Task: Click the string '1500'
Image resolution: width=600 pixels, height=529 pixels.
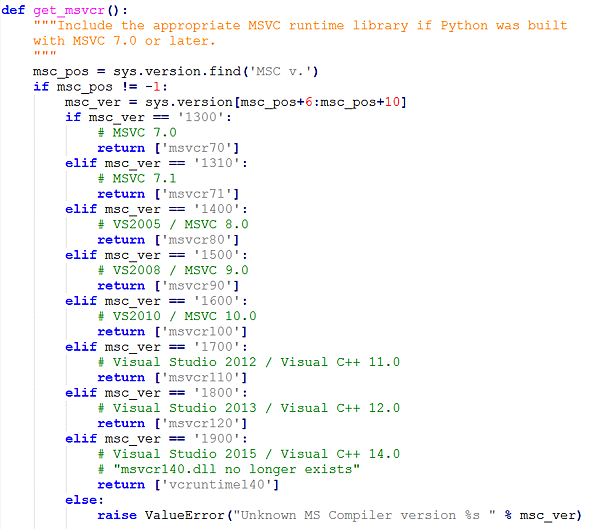Action: point(217,255)
